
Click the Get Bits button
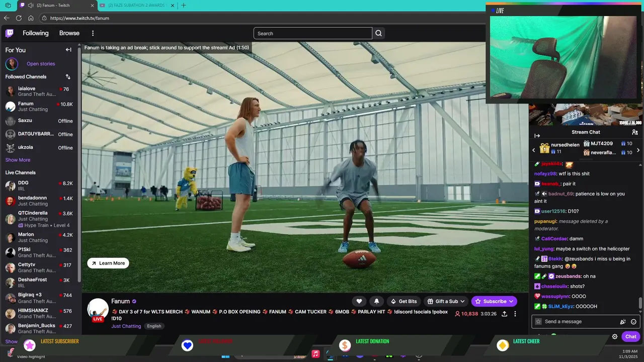404,301
